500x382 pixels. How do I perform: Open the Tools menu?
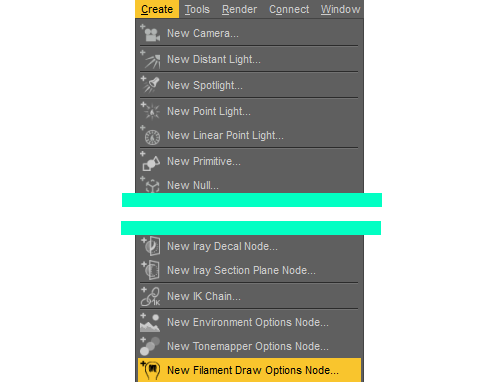point(197,9)
